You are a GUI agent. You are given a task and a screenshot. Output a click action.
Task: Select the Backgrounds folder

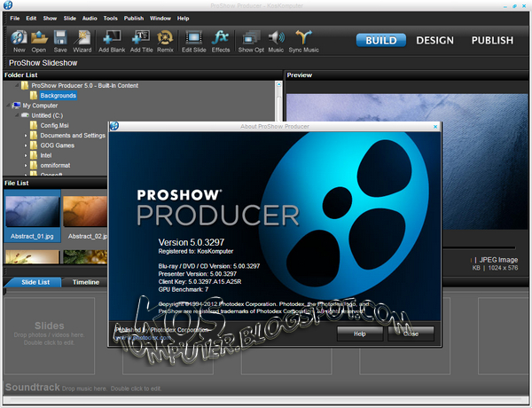point(58,96)
